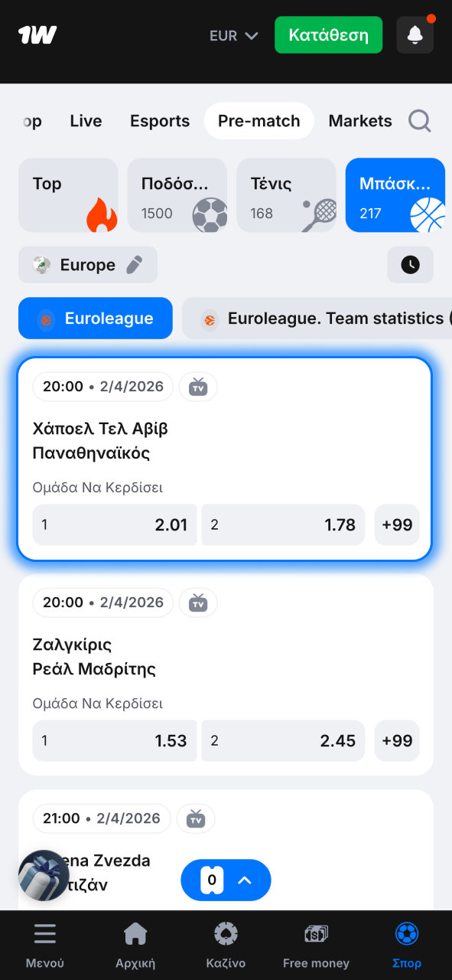Select the Top flame category

(68, 194)
